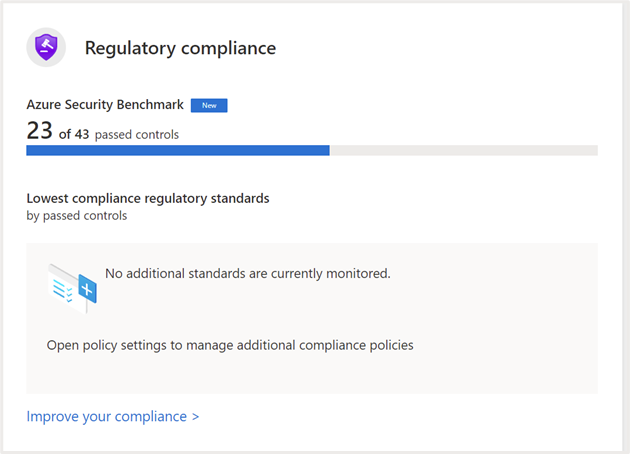Viewport: 630px width, 454px height.
Task: Click the gray unfilled portion of progress bar
Action: (463, 151)
